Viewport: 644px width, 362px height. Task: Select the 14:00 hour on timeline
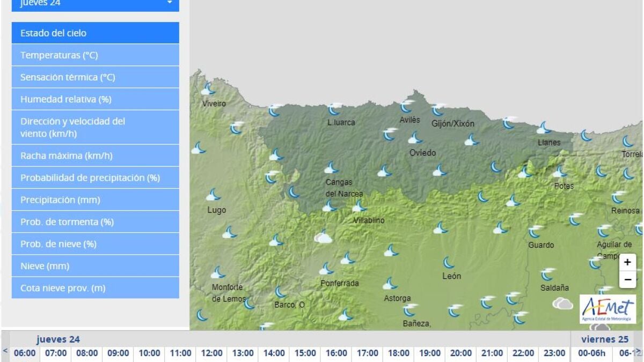click(x=274, y=353)
